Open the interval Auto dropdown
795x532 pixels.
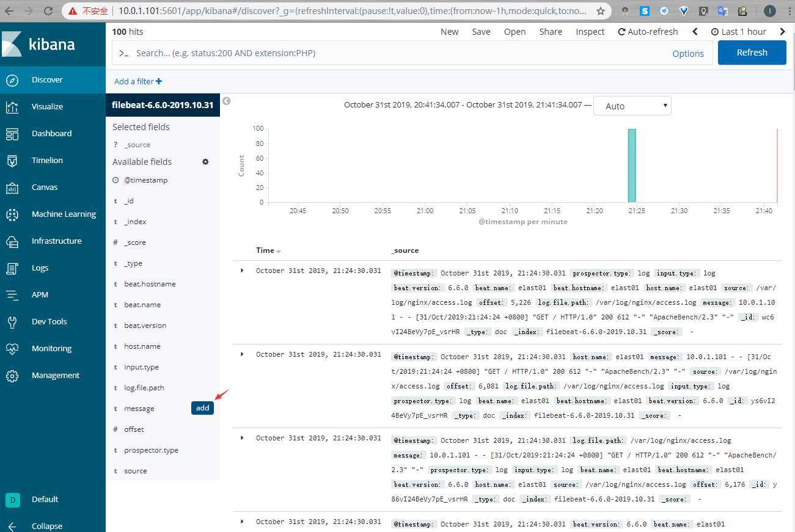tap(632, 106)
